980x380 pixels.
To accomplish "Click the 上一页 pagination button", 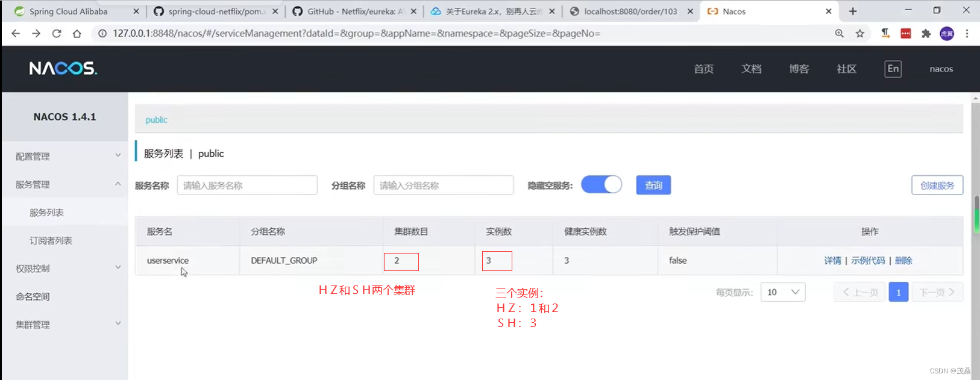I will [859, 292].
